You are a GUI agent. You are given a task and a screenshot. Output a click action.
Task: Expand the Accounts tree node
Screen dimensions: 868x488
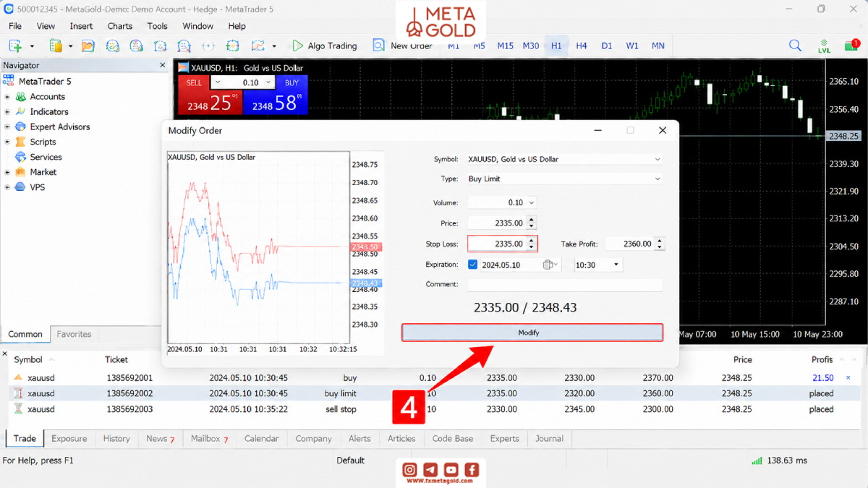click(7, 97)
